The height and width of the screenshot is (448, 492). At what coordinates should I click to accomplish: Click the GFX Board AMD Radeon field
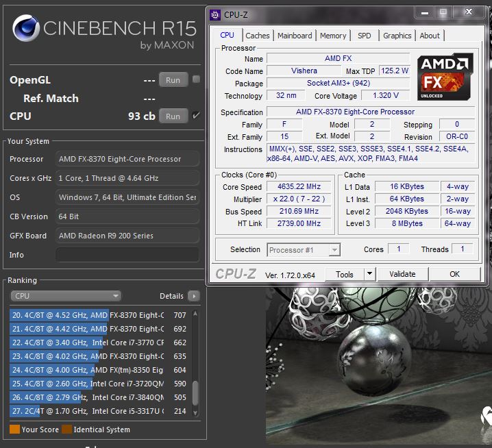tap(127, 236)
